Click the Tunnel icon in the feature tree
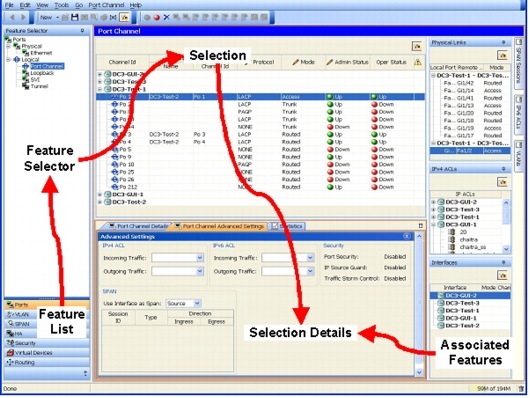 coord(26,86)
